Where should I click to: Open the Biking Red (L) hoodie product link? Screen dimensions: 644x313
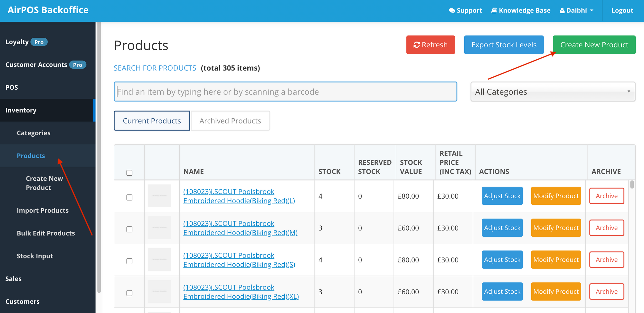239,196
